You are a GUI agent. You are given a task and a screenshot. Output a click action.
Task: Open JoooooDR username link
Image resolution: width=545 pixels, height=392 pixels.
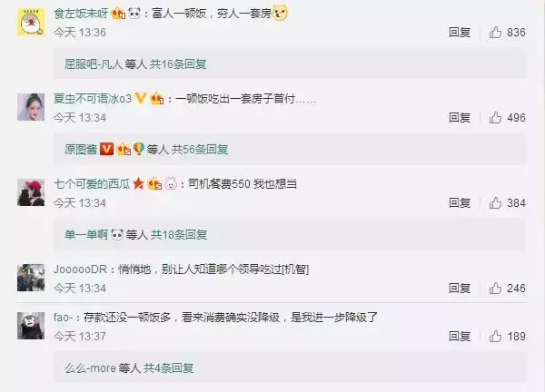[80, 269]
